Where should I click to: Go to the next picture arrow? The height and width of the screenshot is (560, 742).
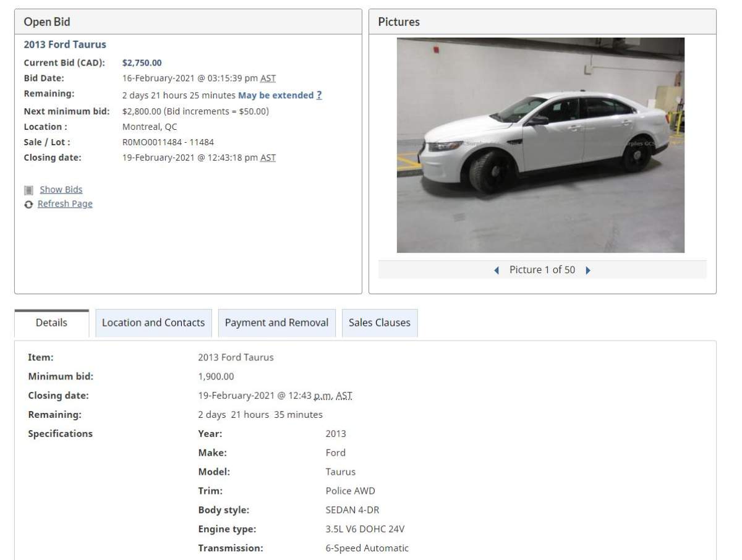pyautogui.click(x=588, y=270)
